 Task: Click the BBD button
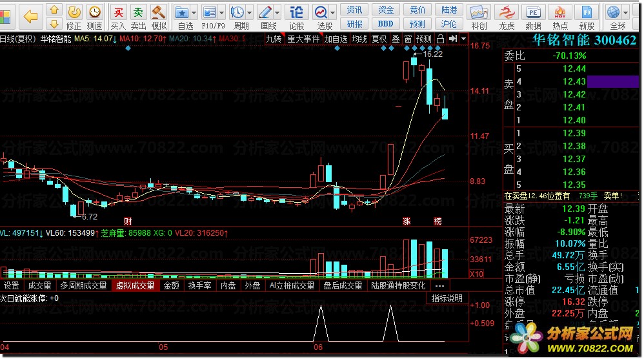(x=386, y=24)
